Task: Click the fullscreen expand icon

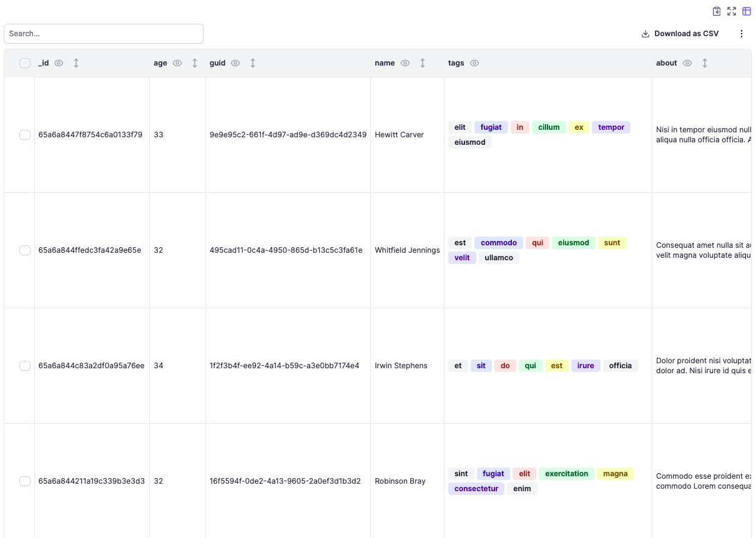Action: tap(732, 11)
